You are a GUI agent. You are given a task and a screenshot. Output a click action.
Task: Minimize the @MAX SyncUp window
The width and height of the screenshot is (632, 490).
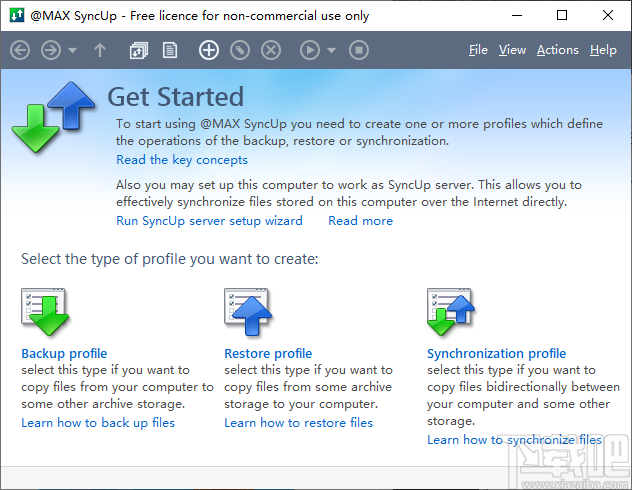coord(517,15)
